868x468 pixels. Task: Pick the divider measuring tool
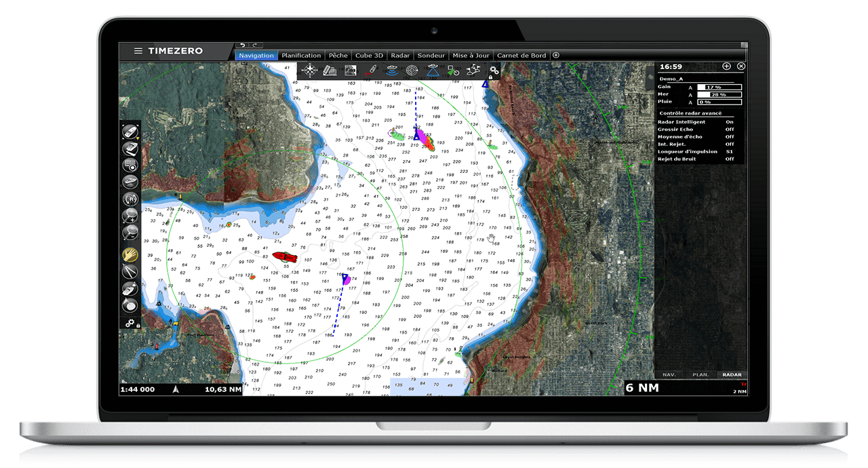(130, 272)
